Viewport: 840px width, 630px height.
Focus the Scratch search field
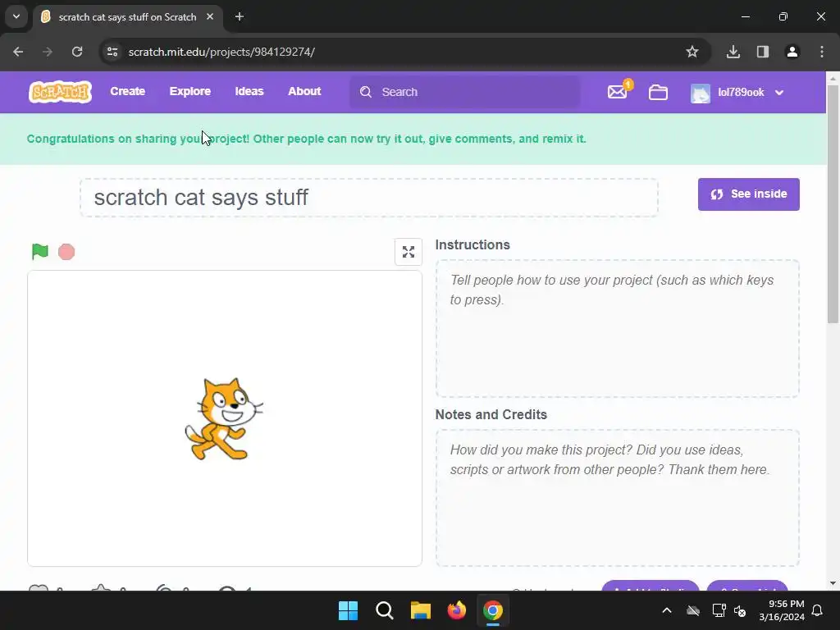(x=465, y=92)
